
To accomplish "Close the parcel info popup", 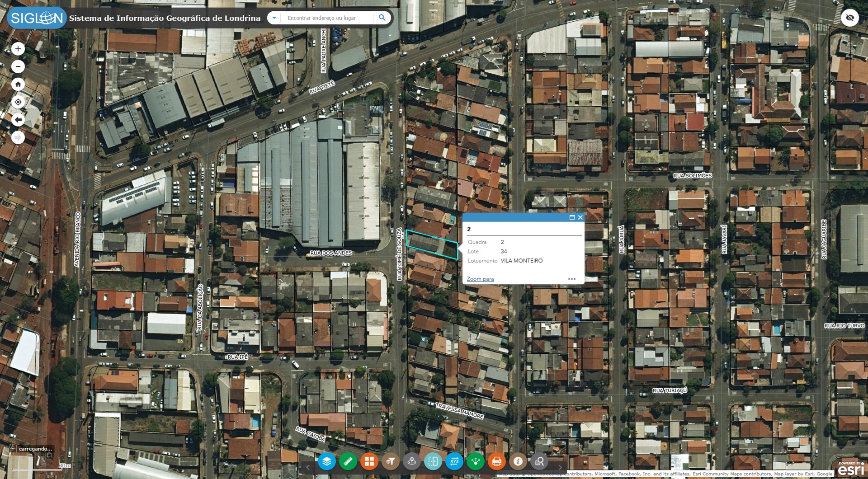I will tap(580, 217).
